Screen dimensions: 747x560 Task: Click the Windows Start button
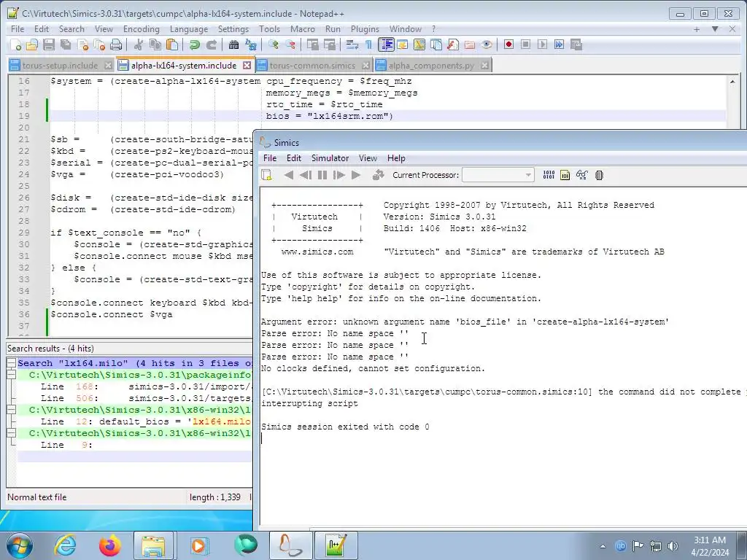click(x=19, y=545)
